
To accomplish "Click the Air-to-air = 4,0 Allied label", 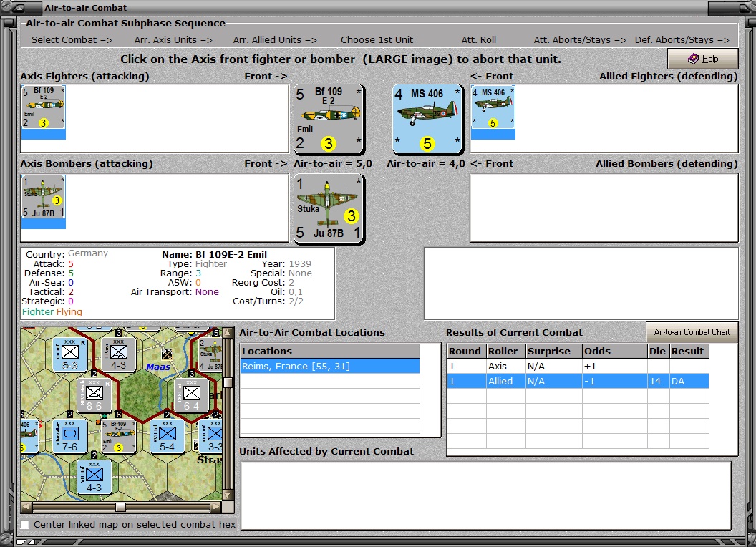I will pyautogui.click(x=426, y=163).
